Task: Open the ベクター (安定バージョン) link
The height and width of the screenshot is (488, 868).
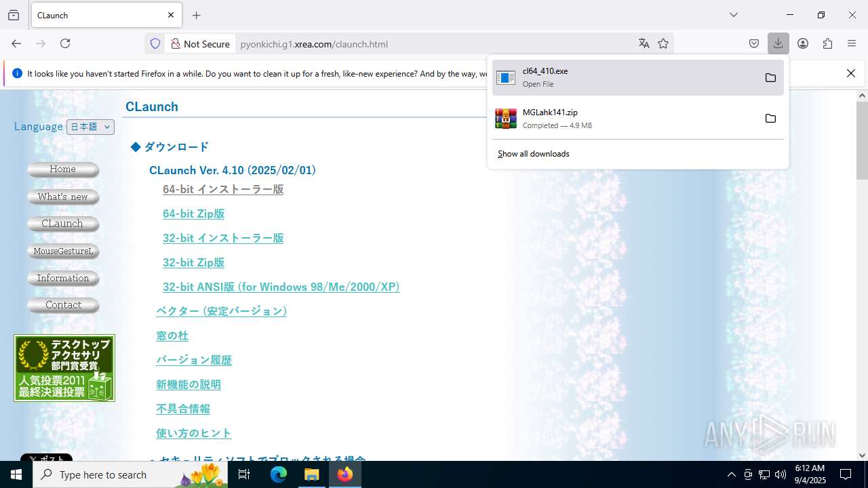Action: coord(221,311)
